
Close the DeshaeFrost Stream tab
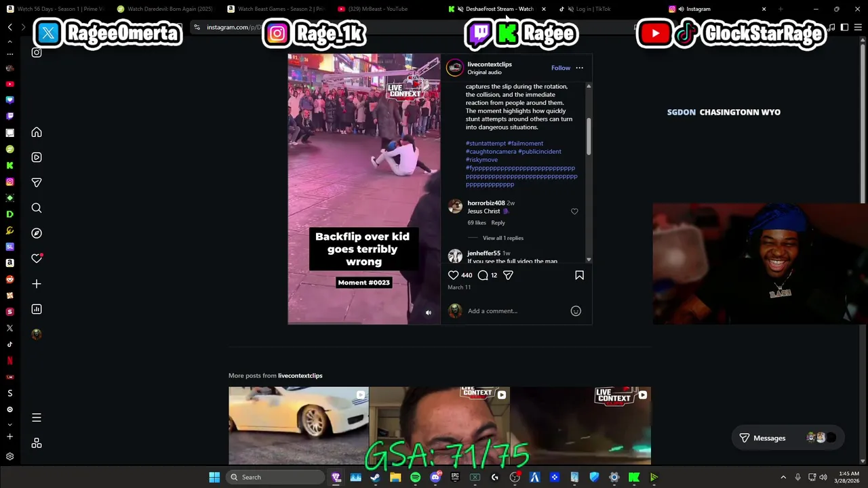tap(543, 9)
